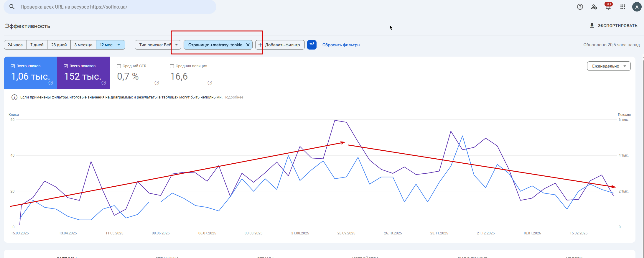
Task: Enable the Средняя позиция checkbox
Action: pyautogui.click(x=172, y=66)
